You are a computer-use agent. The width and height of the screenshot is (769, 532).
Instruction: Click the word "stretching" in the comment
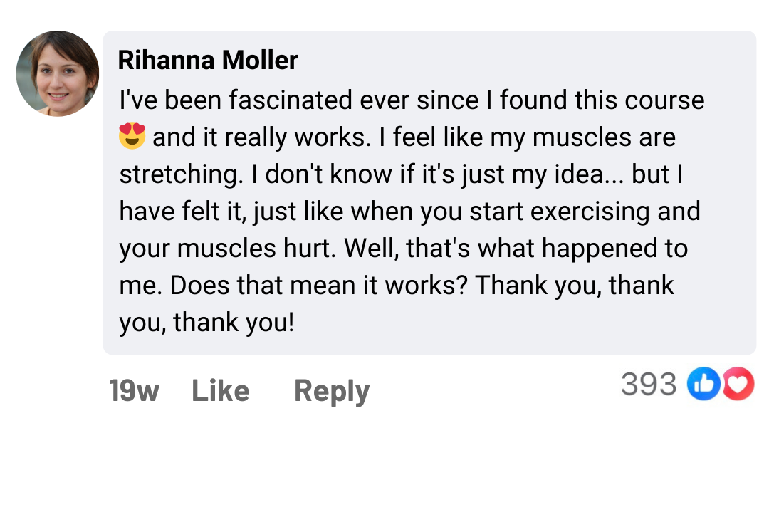click(181, 174)
